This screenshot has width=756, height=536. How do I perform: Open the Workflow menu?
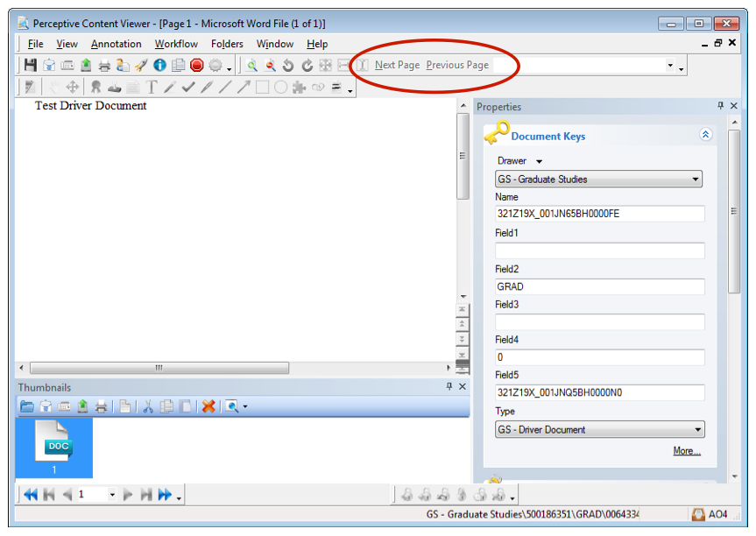176,44
